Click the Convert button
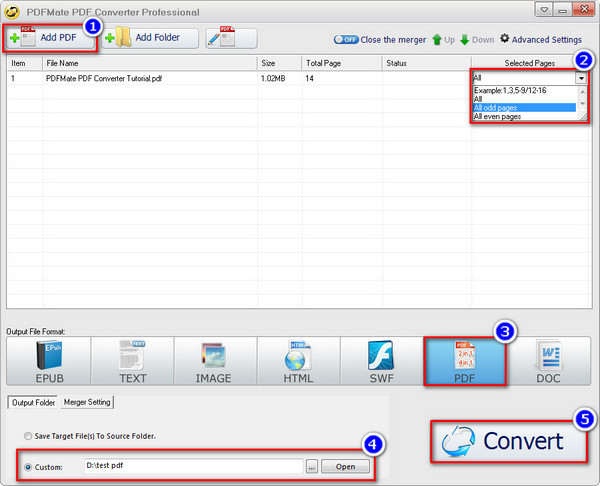 coord(509,442)
